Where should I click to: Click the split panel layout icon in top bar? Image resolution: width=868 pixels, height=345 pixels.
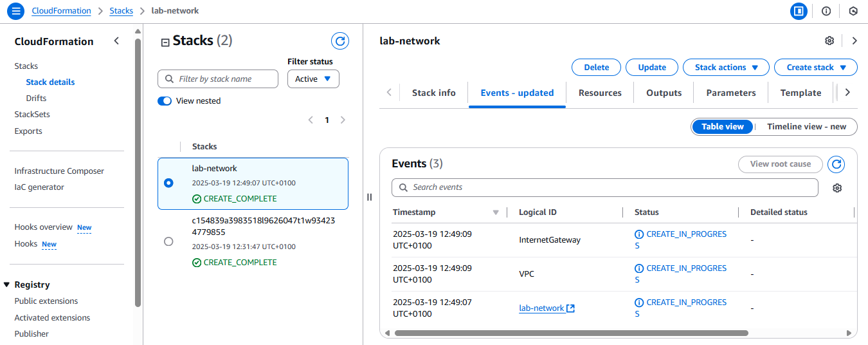coord(799,11)
